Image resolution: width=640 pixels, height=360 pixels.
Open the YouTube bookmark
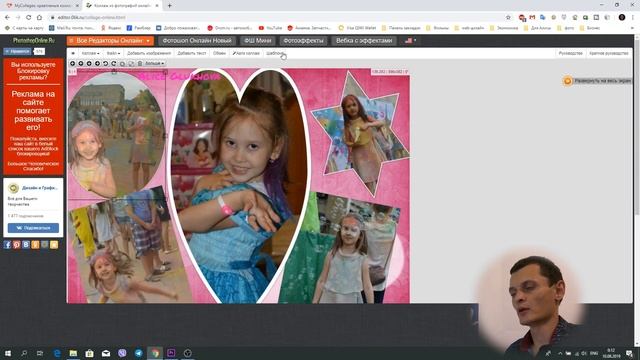pyautogui.click(x=270, y=28)
